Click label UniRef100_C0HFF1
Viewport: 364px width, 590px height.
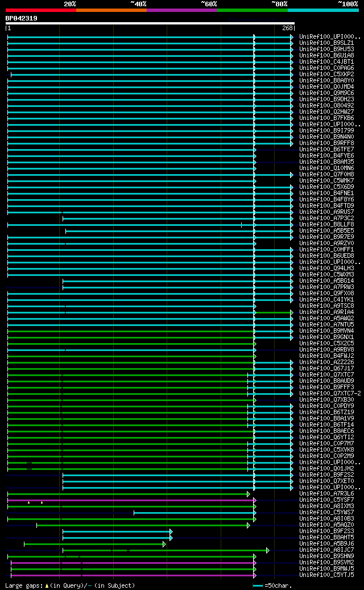[x=326, y=249]
